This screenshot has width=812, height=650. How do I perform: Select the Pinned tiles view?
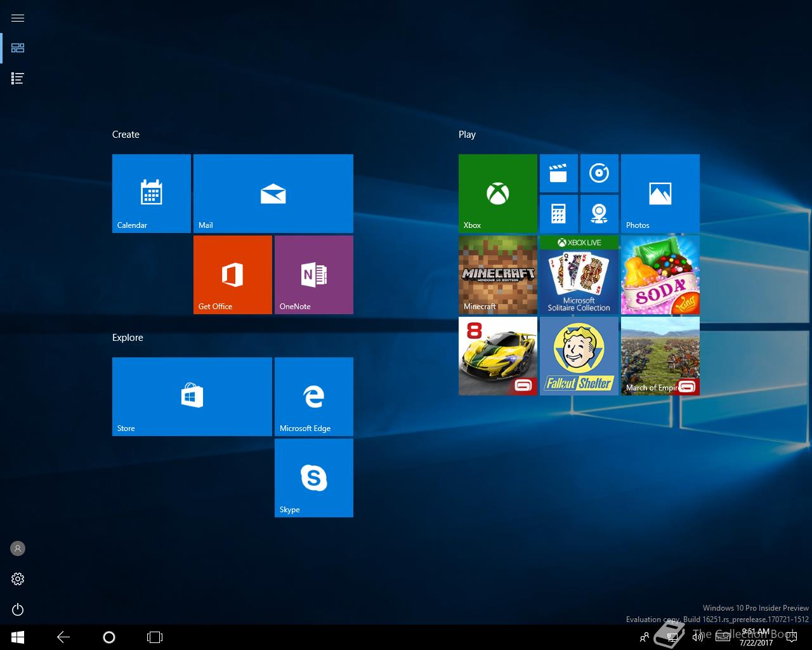point(18,48)
